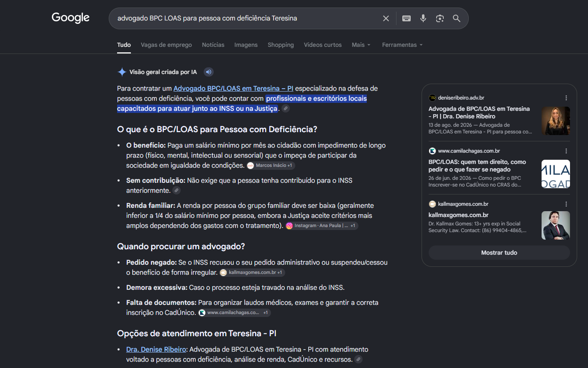The height and width of the screenshot is (368, 588).
Task: Open search by image camera icon
Action: 440,18
